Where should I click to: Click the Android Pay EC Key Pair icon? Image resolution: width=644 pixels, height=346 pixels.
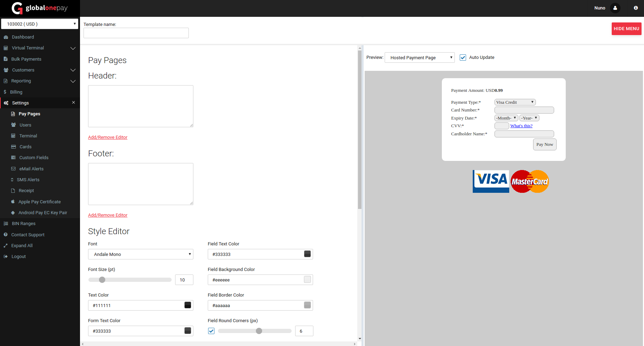(13, 213)
